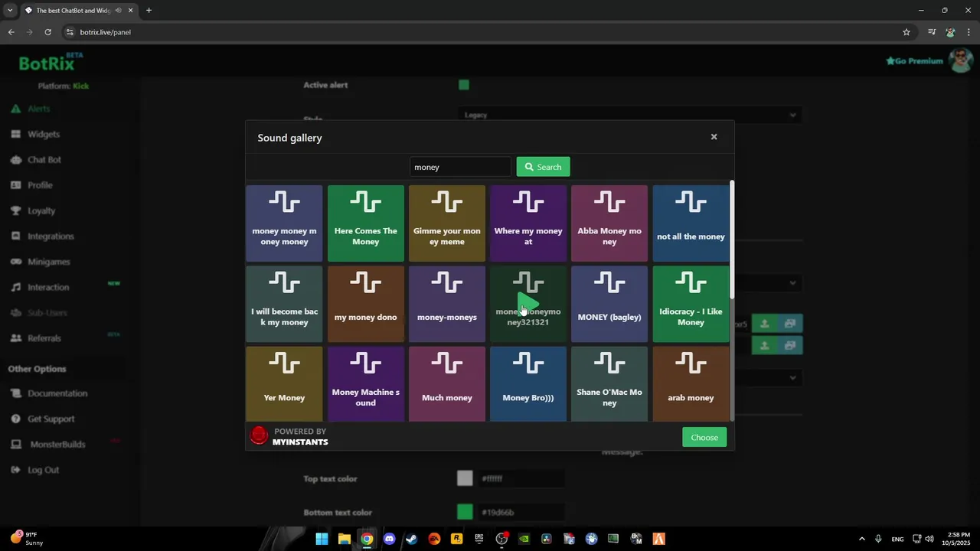Pick the "Gimme your money meme" sound

click(x=447, y=223)
